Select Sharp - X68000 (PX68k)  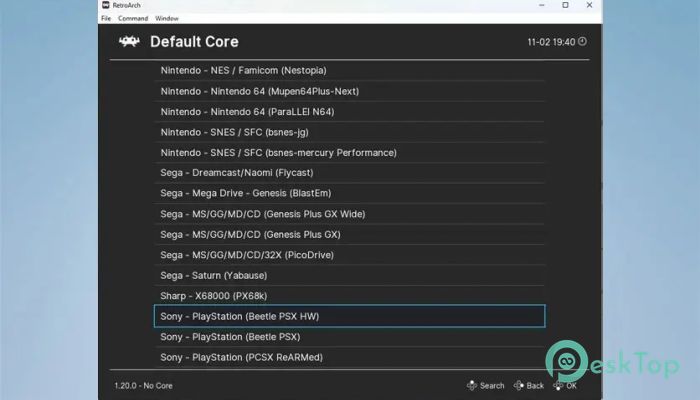350,296
